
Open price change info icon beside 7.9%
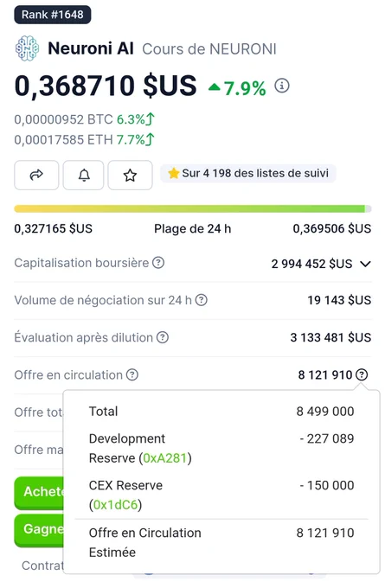[282, 86]
